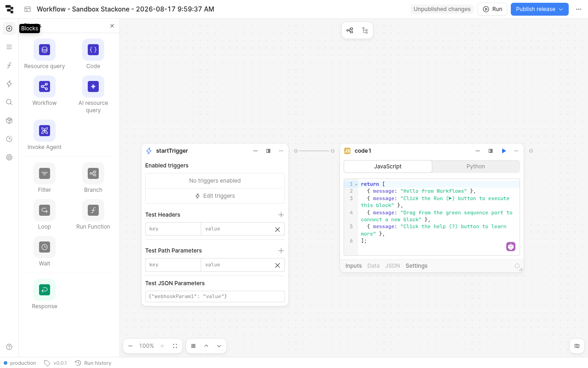The height and width of the screenshot is (368, 588).
Task: Open the package libraries icon in the sidebar
Action: tap(9, 121)
